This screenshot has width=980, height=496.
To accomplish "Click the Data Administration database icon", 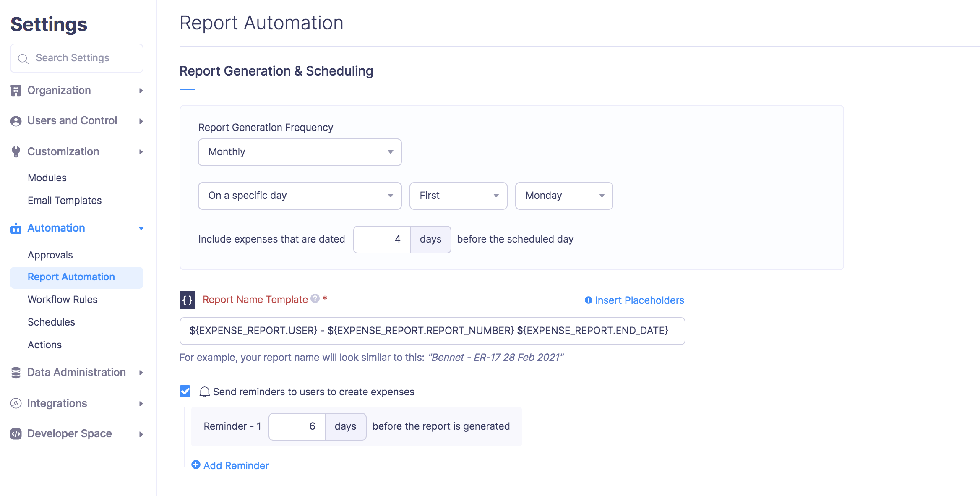I will point(16,373).
